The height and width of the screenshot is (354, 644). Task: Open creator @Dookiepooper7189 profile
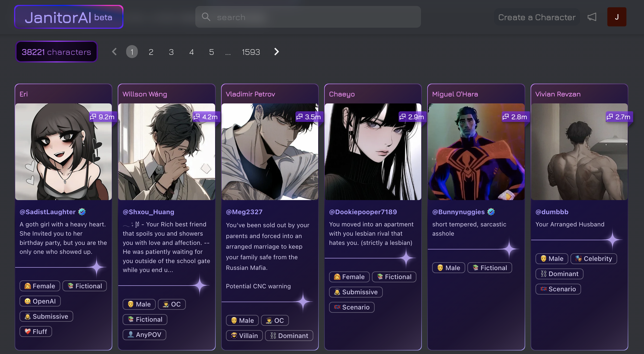363,212
